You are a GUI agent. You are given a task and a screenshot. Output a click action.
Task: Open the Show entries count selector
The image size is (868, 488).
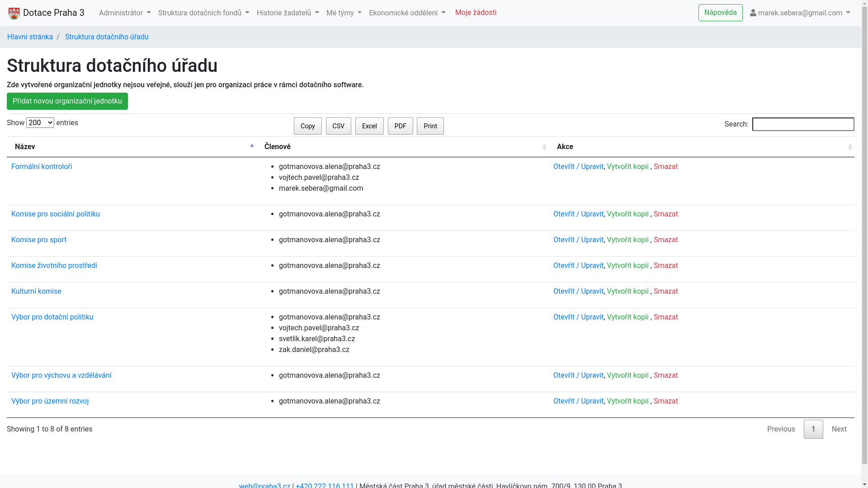(x=40, y=123)
